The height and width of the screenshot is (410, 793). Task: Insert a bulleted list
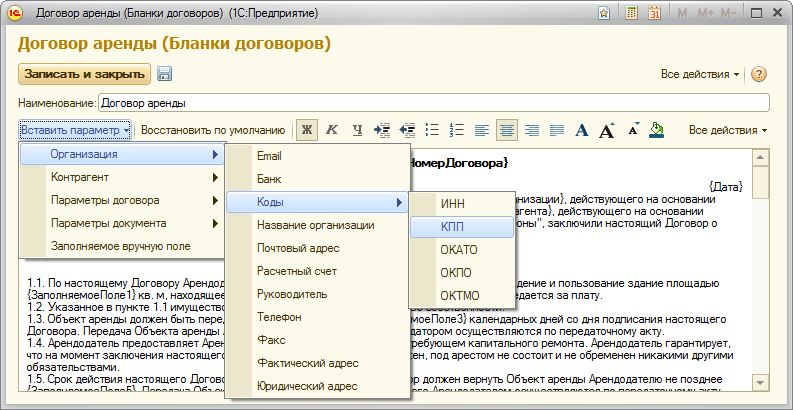click(x=433, y=130)
